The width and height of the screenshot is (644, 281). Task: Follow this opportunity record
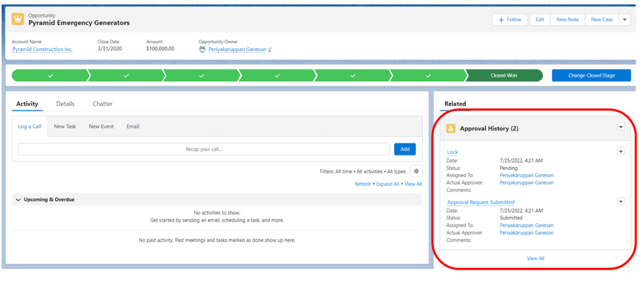click(510, 19)
